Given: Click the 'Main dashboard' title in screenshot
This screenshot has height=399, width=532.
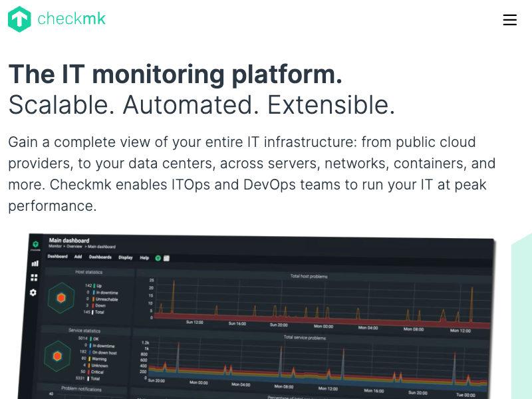Looking at the screenshot, I should click(x=69, y=241).
